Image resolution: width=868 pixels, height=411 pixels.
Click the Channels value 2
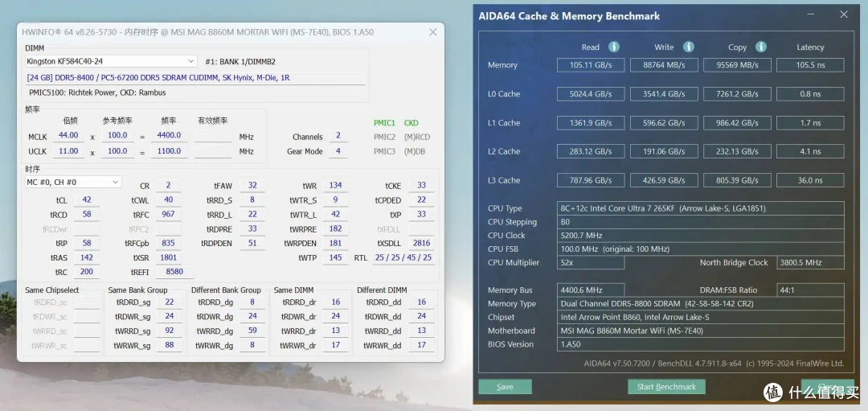click(338, 136)
